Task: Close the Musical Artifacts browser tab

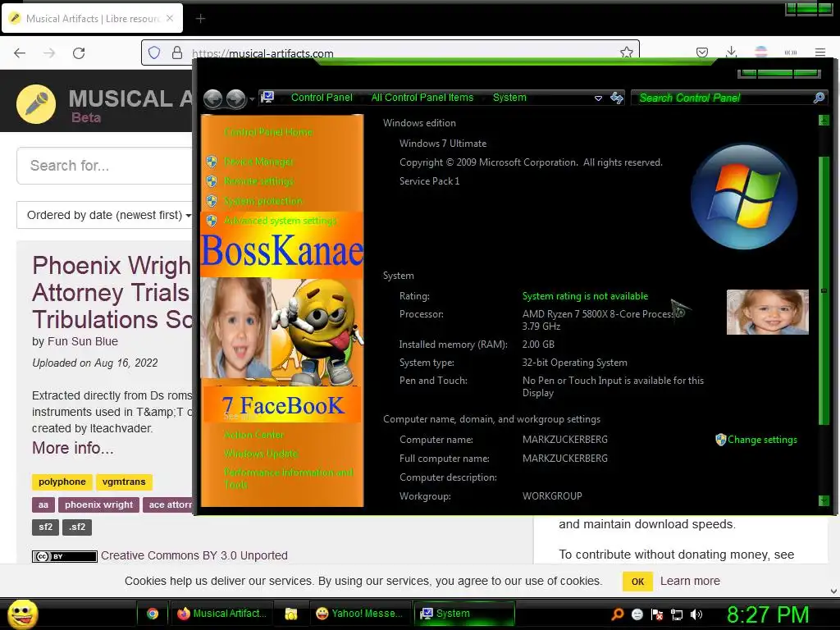Action: tap(169, 18)
